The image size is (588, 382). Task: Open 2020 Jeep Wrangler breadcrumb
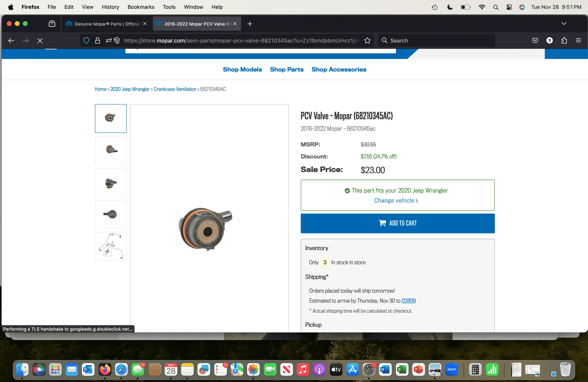(130, 89)
